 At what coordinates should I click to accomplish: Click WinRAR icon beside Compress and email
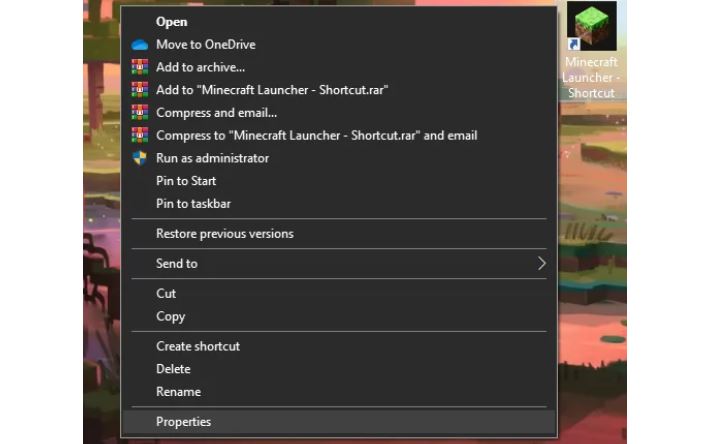(139, 112)
